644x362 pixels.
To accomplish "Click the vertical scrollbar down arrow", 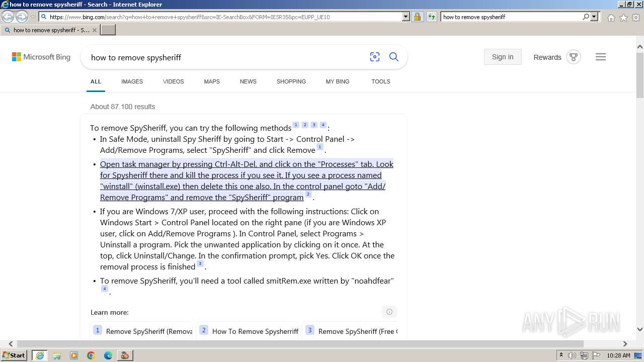I will pyautogui.click(x=640, y=330).
